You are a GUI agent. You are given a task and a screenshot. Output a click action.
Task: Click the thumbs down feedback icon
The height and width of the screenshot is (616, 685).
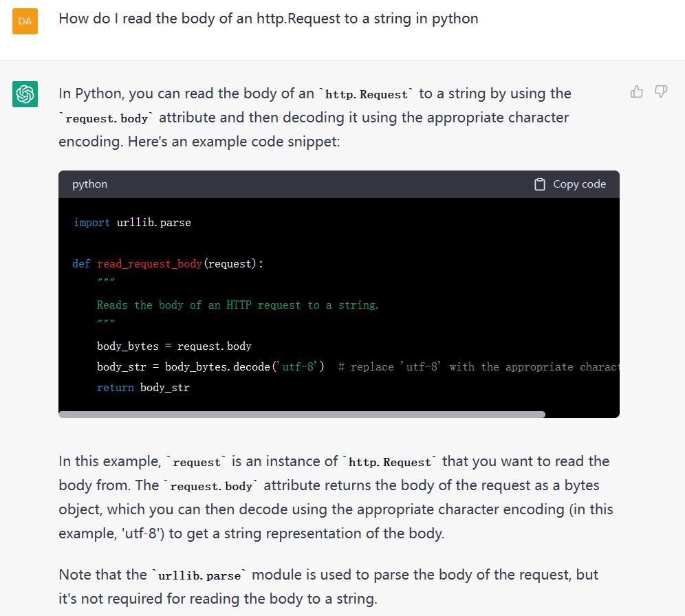click(661, 91)
